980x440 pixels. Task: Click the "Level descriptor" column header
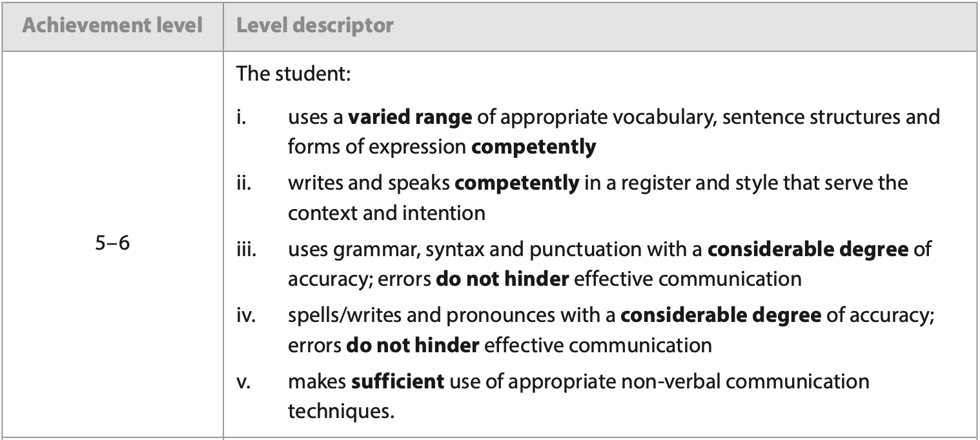pyautogui.click(x=314, y=25)
